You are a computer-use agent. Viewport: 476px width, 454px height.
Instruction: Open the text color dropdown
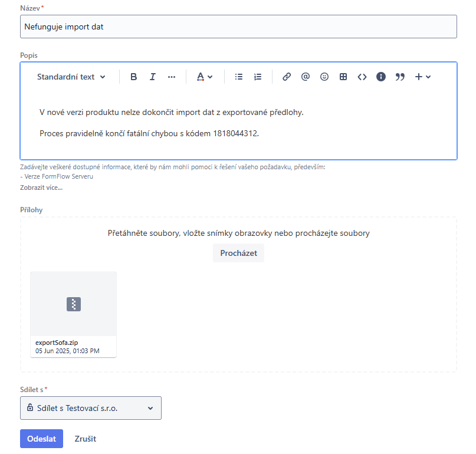tap(205, 77)
